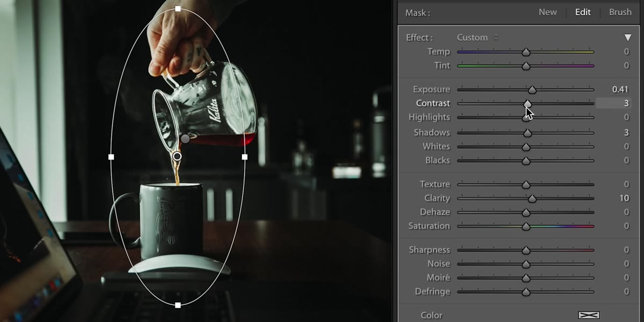Click the Contrast slider handle
The image size is (644, 322).
tap(528, 104)
